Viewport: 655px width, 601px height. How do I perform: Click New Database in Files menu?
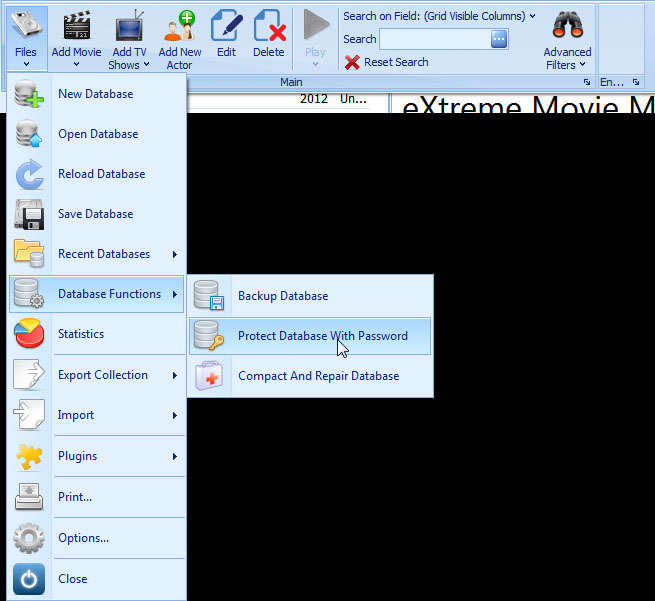click(95, 94)
